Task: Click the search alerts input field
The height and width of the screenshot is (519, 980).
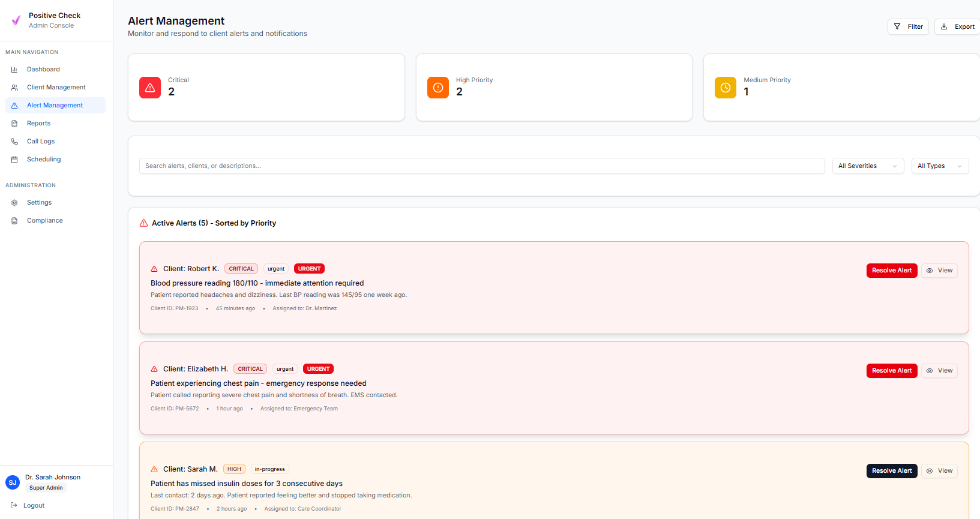Action: (481, 166)
